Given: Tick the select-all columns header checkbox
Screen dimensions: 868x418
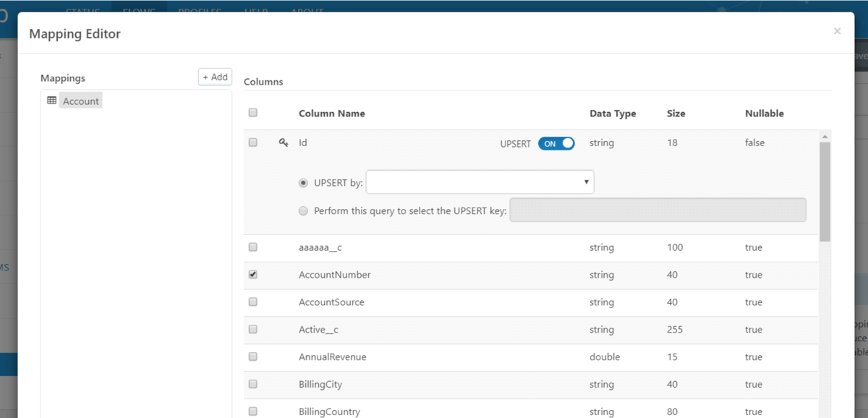Looking at the screenshot, I should pos(253,113).
